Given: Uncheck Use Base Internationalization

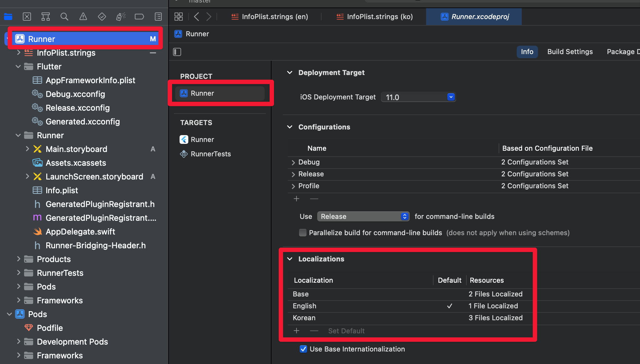Looking at the screenshot, I should point(303,349).
